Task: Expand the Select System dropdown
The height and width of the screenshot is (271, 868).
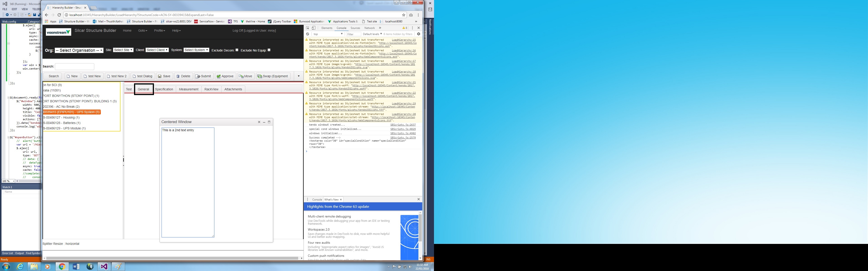Action: point(196,50)
